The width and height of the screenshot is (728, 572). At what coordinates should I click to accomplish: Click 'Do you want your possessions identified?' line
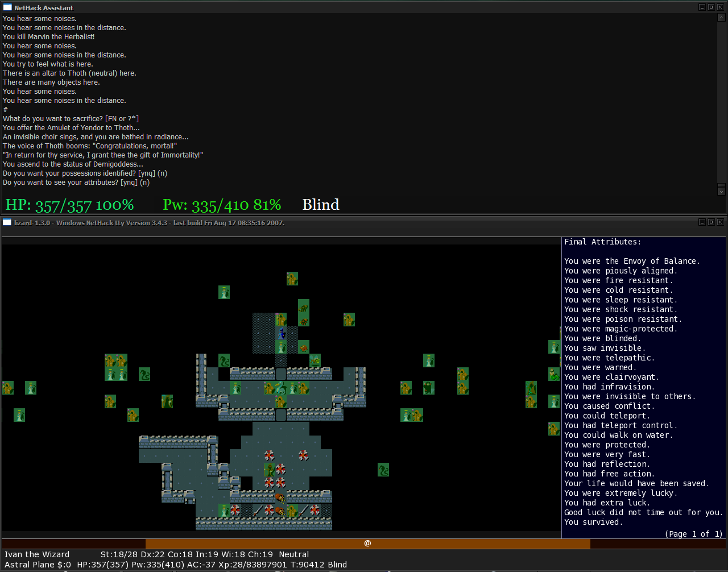click(x=85, y=173)
